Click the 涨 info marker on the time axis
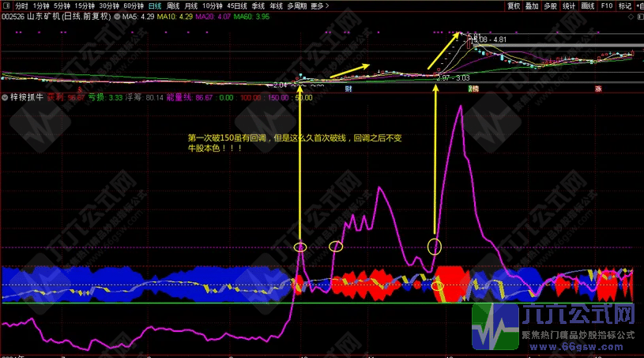Image resolution: width=644 pixels, height=358 pixels. [x=597, y=90]
